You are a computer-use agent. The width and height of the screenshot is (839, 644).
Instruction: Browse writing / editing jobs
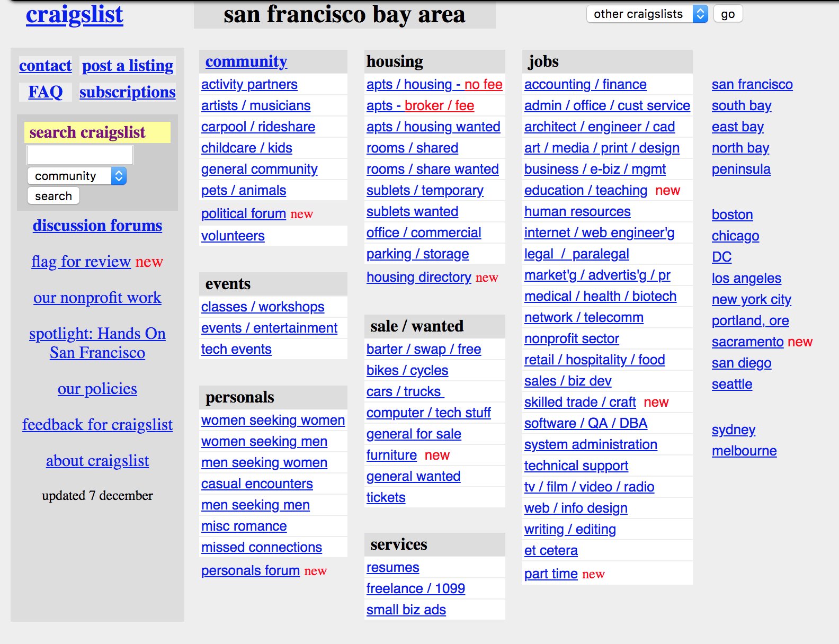point(570,529)
